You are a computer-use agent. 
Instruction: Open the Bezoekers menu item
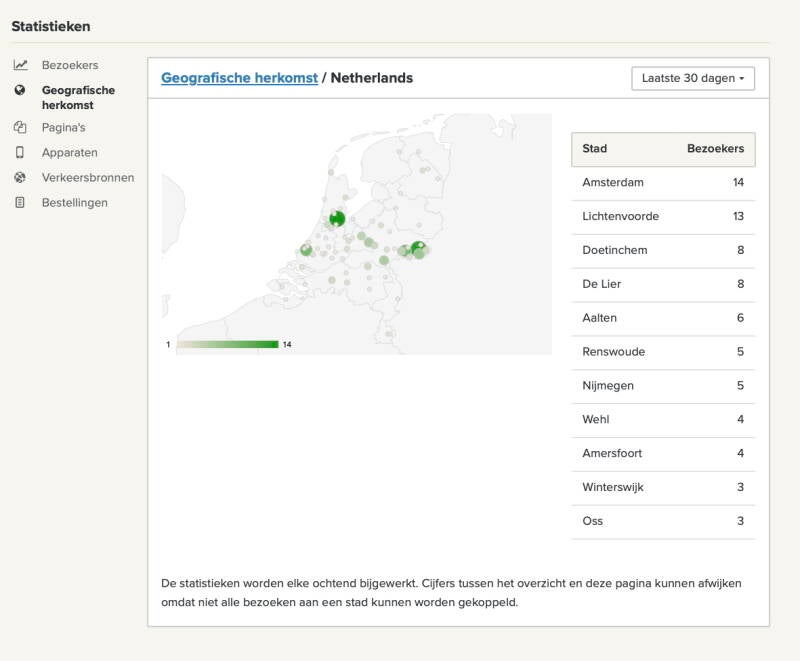pos(70,65)
